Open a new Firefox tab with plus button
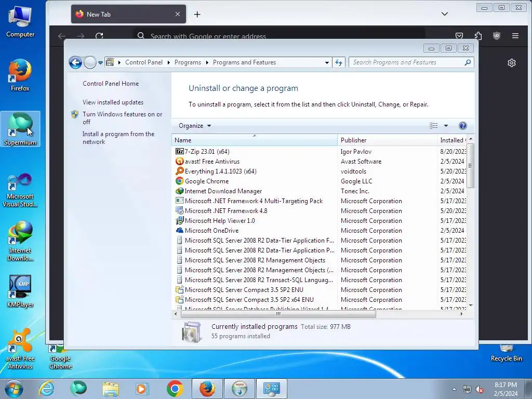532x399 pixels. point(197,14)
